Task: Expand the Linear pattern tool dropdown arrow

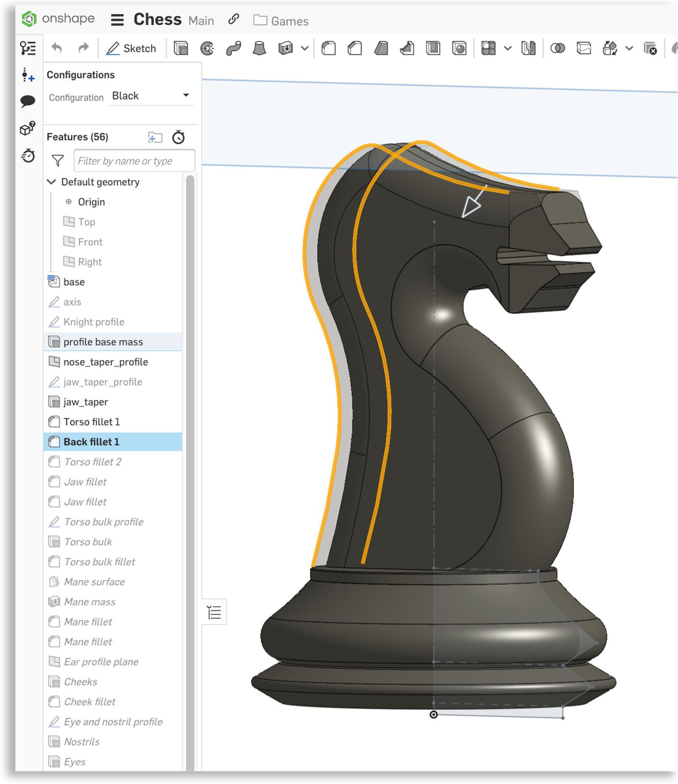Action: [507, 49]
